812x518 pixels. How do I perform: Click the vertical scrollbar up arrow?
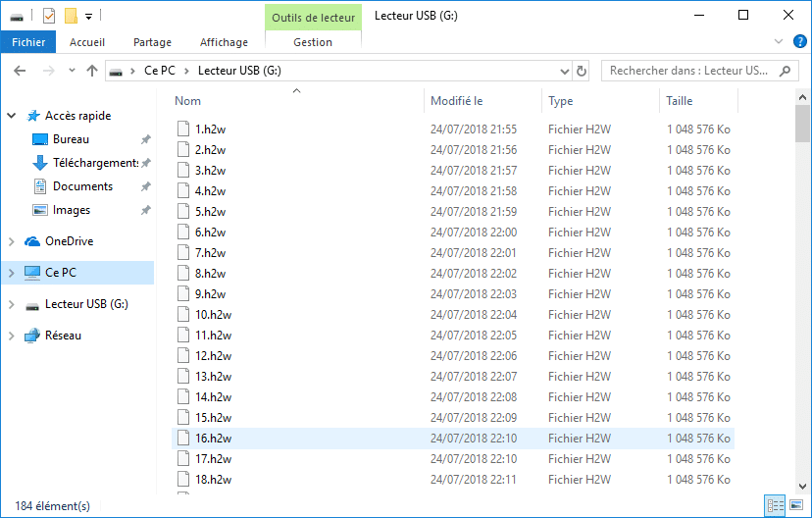pyautogui.click(x=802, y=97)
